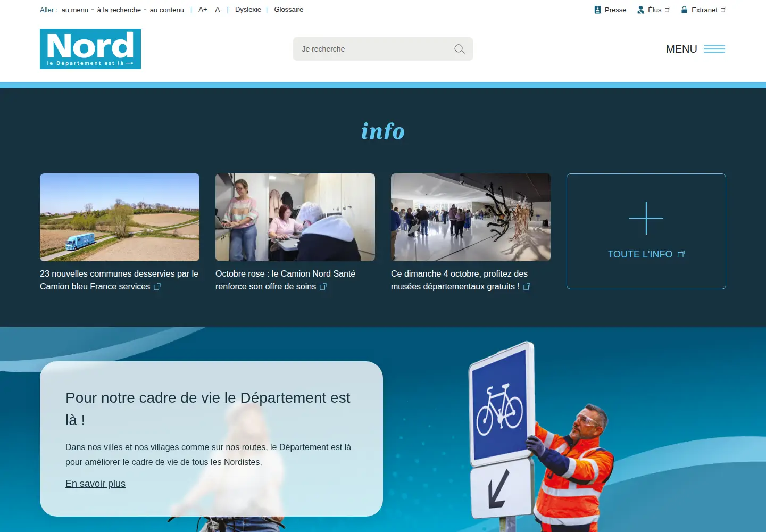Read 'Octobre rose' Camion Nord Santé article

[x=285, y=280]
